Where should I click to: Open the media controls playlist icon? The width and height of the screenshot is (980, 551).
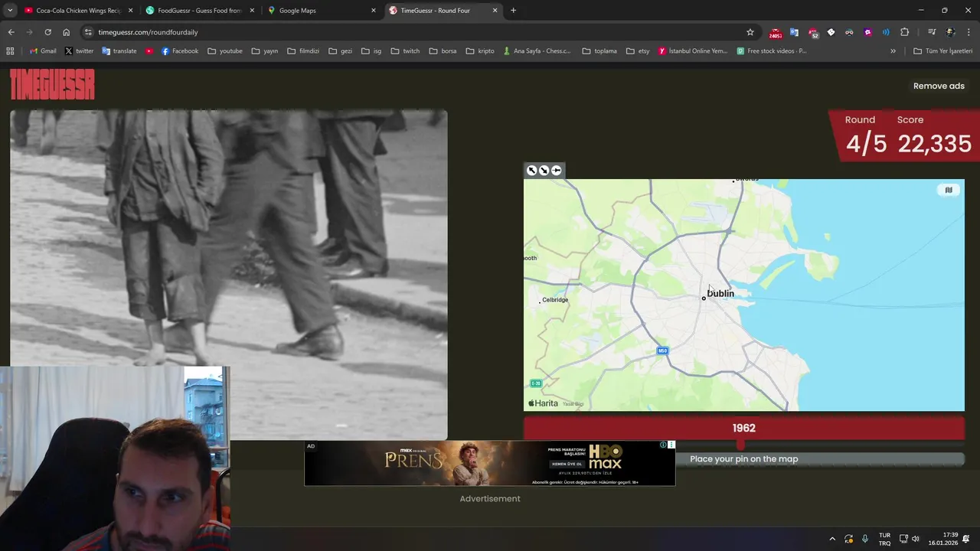(x=932, y=32)
